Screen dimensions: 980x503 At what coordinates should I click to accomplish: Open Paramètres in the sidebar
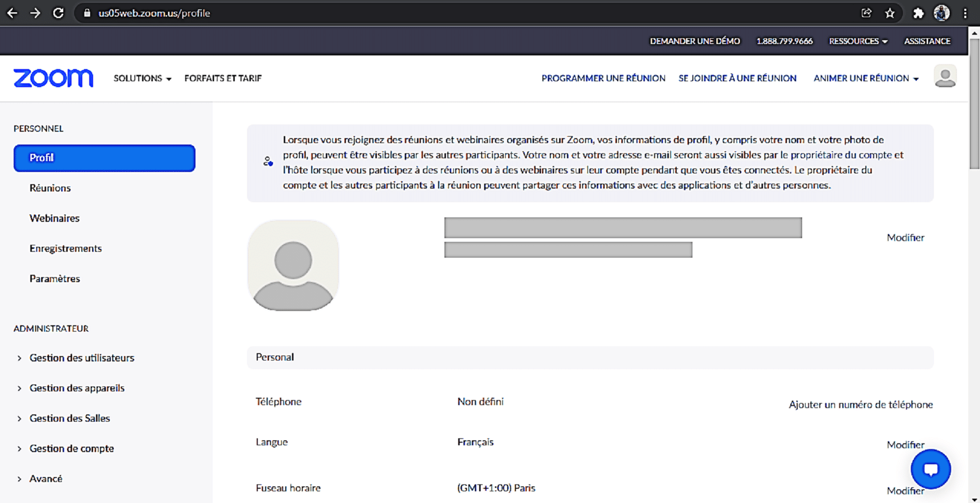coord(54,279)
